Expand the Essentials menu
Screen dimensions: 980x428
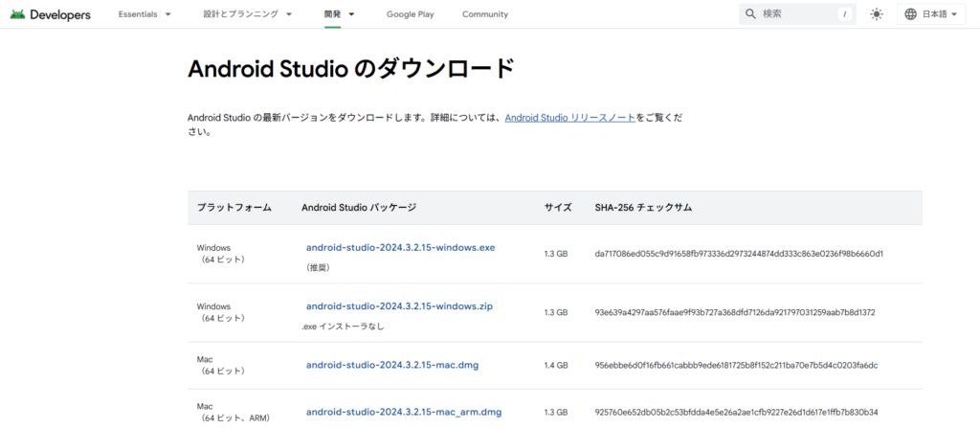click(145, 13)
